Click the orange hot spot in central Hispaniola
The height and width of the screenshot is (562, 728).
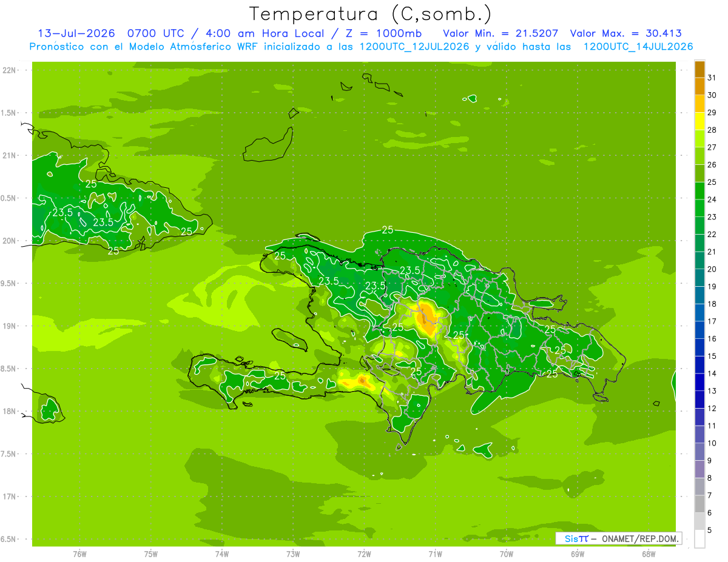click(428, 318)
